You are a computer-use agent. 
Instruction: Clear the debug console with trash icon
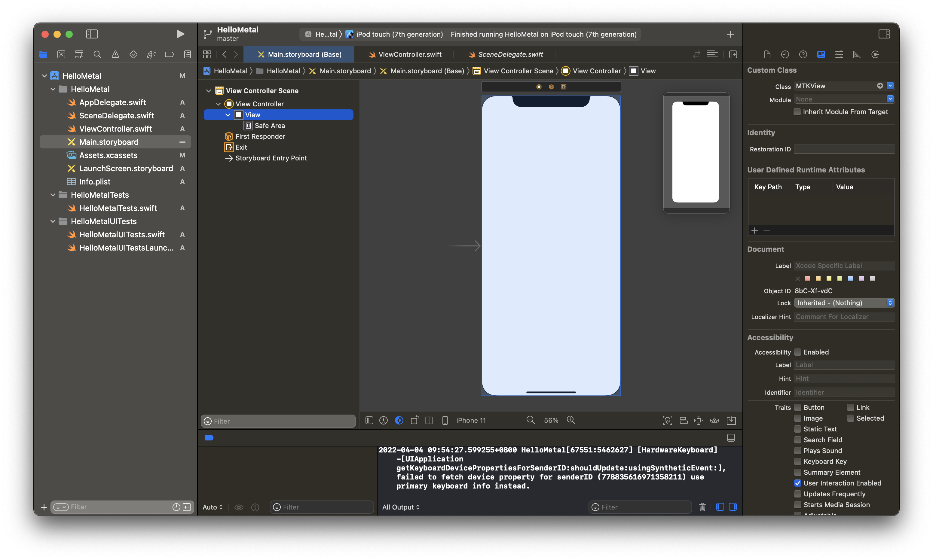click(x=702, y=507)
